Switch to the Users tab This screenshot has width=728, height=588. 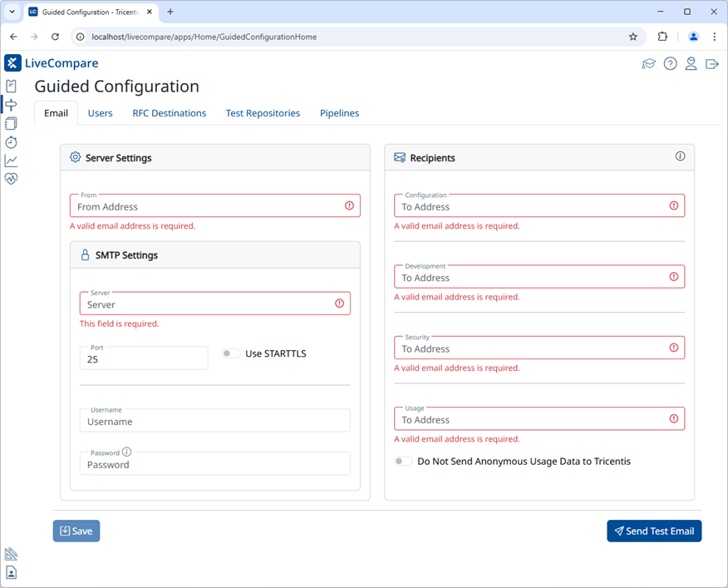(x=100, y=113)
